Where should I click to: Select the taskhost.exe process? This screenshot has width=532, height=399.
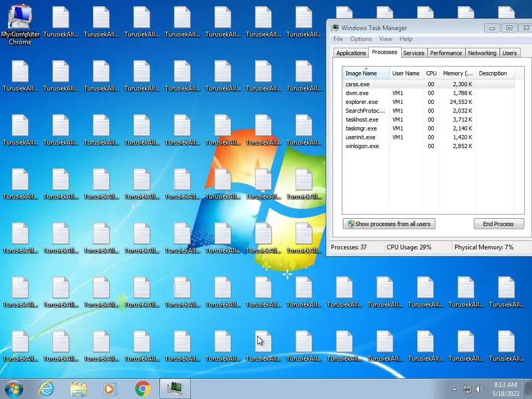(x=429, y=119)
